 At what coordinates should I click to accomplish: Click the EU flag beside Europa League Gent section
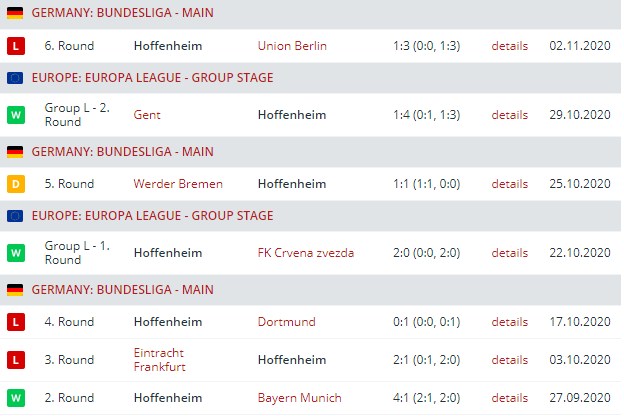pyautogui.click(x=15, y=78)
